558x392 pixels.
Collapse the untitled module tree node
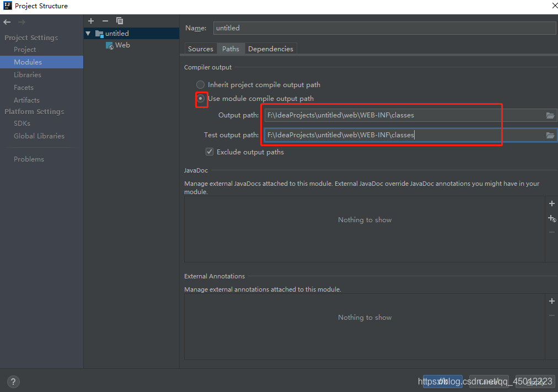88,34
